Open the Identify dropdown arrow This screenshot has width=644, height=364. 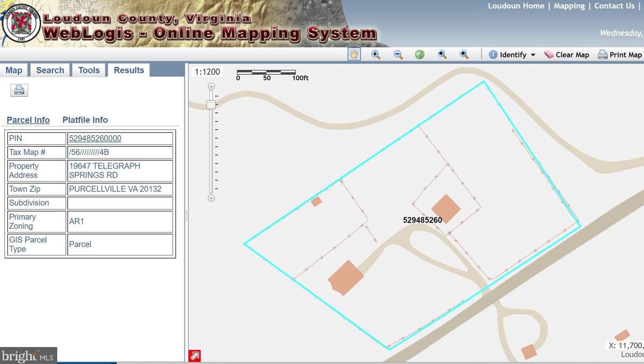[x=533, y=55]
